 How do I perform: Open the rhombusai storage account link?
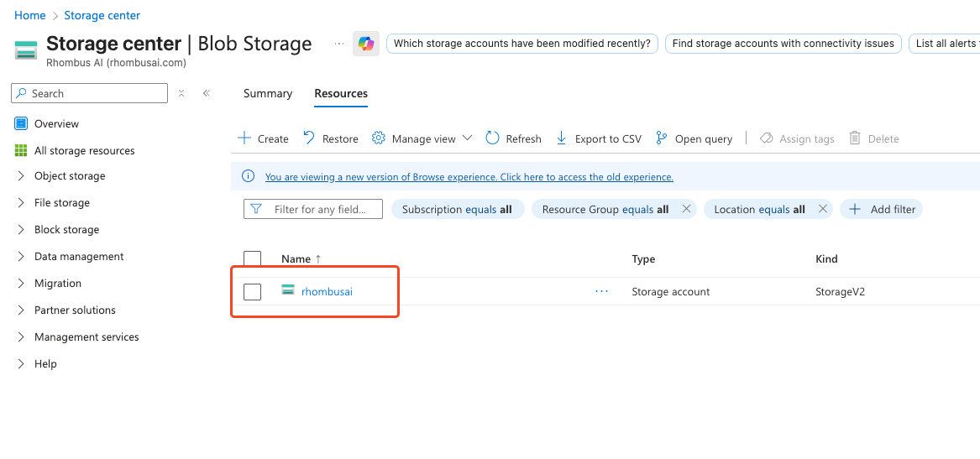click(327, 291)
